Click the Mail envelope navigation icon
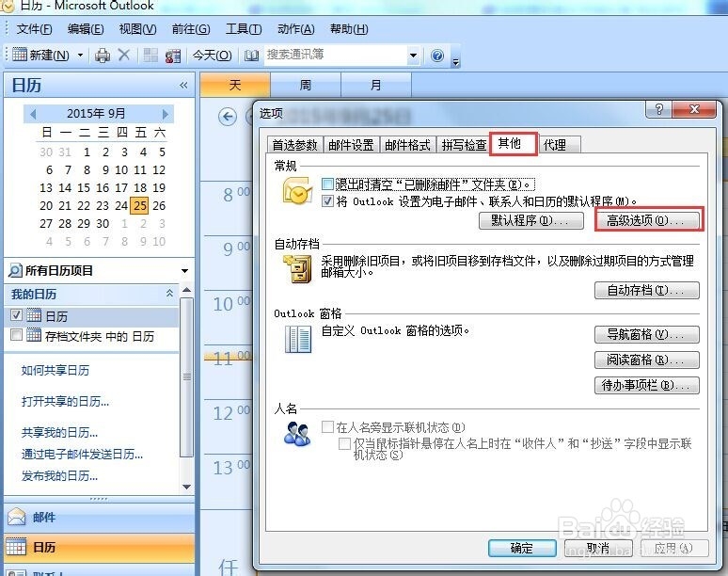The image size is (728, 576). [17, 517]
